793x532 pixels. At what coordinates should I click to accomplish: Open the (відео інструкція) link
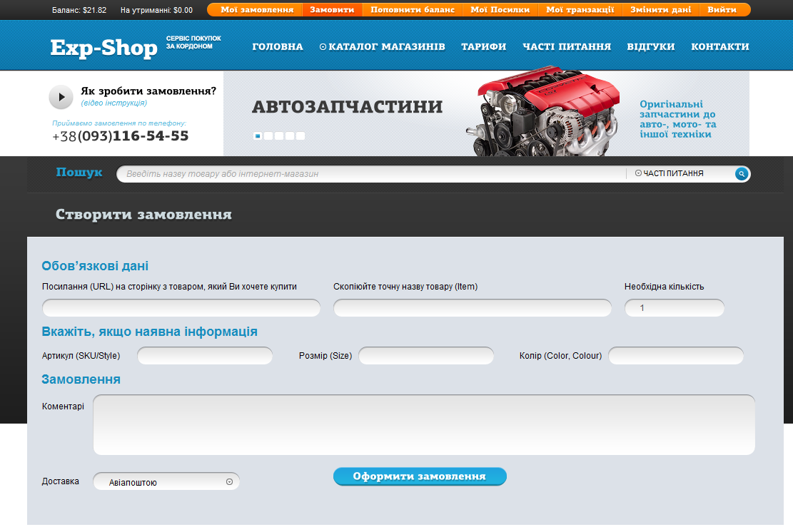pyautogui.click(x=113, y=103)
